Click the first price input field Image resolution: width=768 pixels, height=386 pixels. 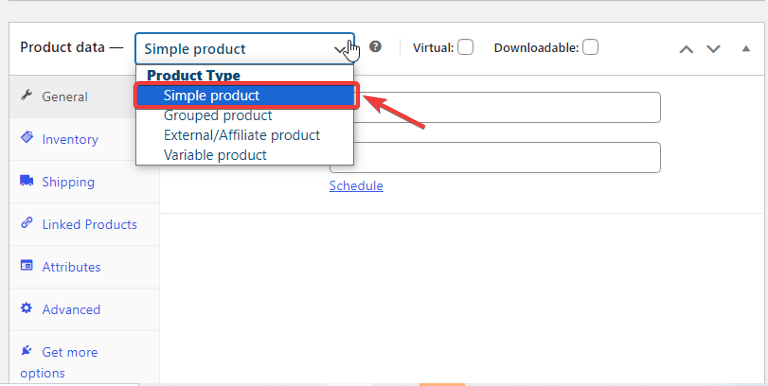pos(495,107)
